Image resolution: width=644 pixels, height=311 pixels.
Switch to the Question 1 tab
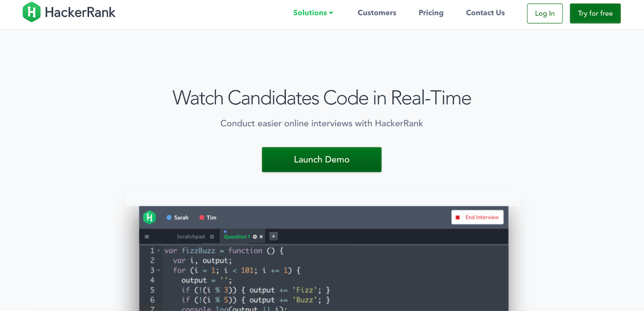click(237, 237)
